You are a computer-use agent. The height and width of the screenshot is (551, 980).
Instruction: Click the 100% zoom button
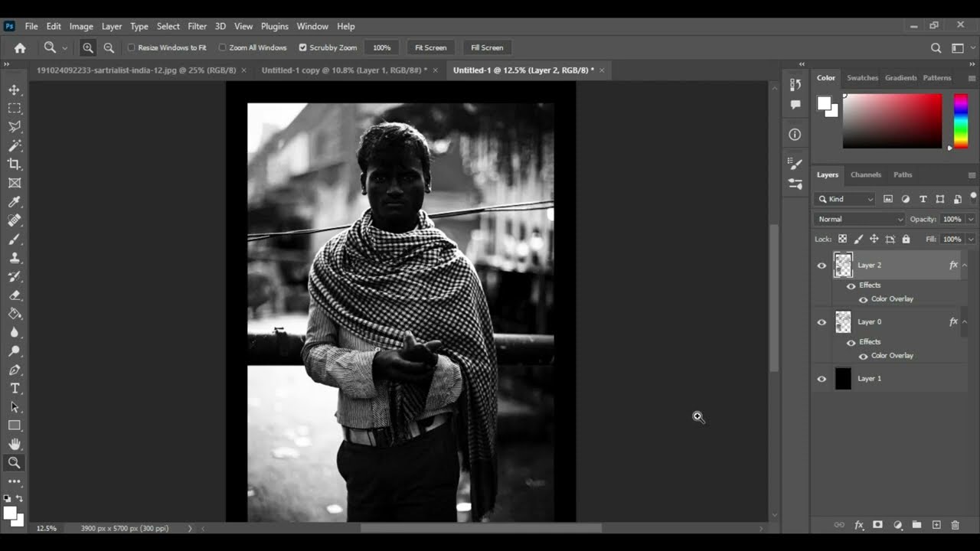click(x=381, y=47)
